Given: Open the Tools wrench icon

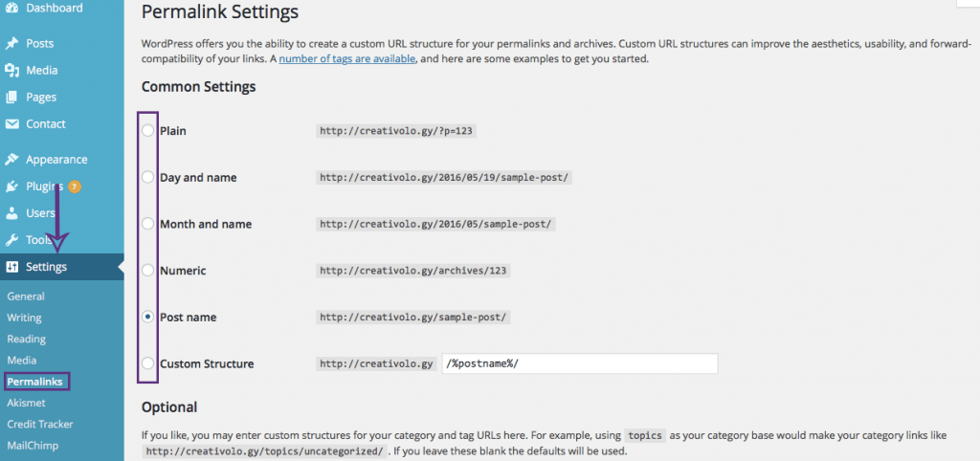Looking at the screenshot, I should [x=11, y=240].
